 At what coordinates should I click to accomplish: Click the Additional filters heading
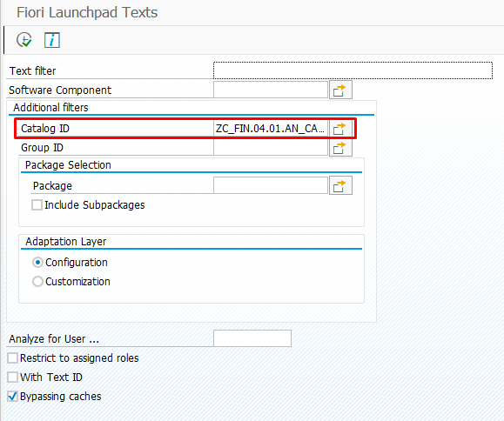pyautogui.click(x=50, y=107)
